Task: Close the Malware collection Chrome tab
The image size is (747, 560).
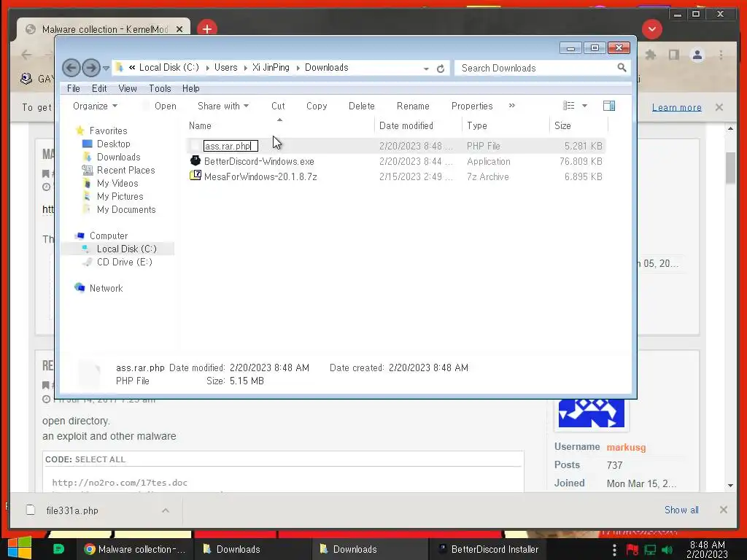Action: [x=179, y=29]
